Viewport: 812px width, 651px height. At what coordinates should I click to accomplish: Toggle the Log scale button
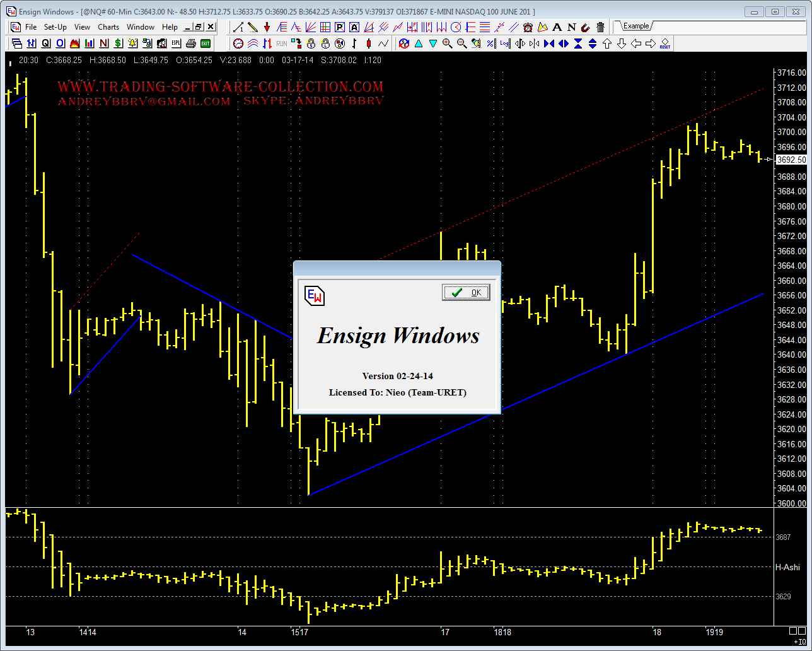(x=505, y=44)
